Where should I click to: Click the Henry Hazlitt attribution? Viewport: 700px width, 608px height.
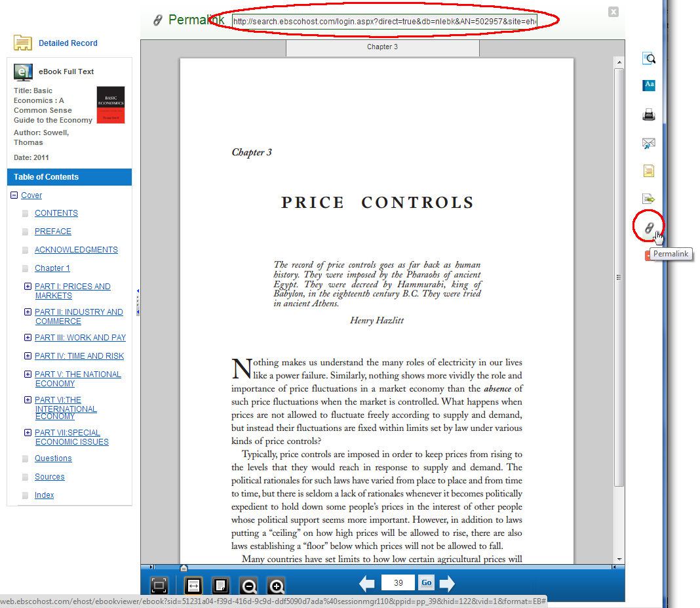(x=377, y=320)
